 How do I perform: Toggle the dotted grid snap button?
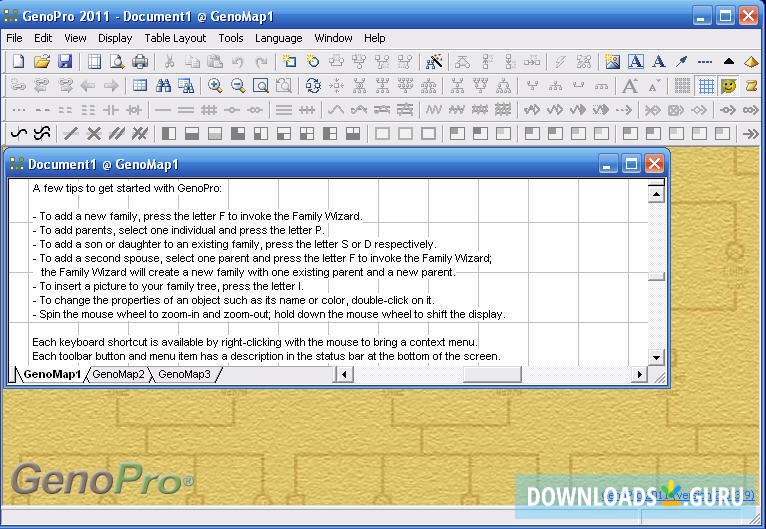click(682, 86)
